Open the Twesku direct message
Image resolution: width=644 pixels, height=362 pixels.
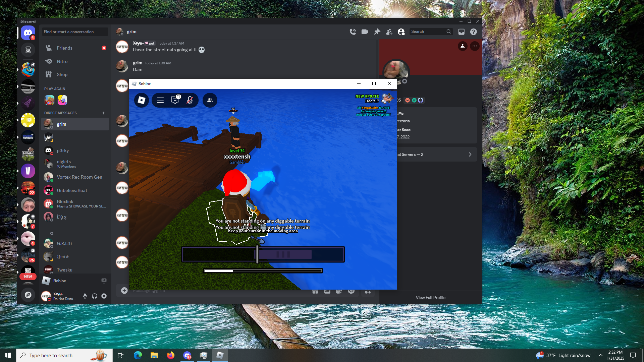(75, 270)
